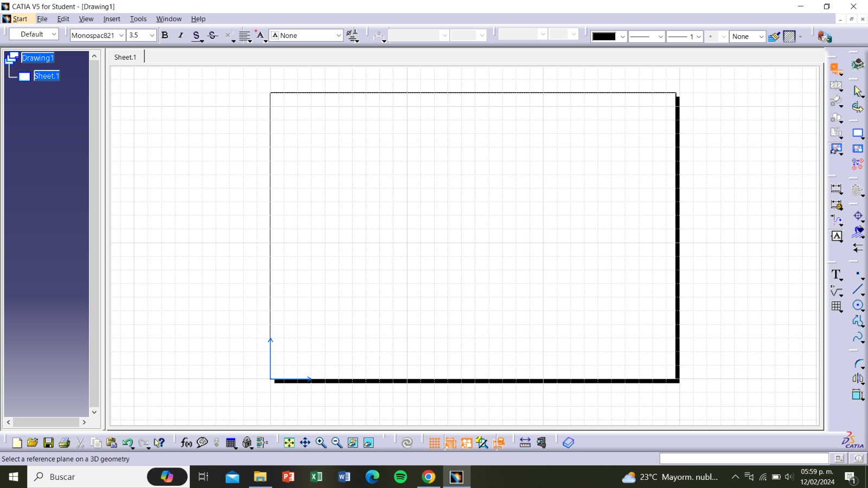
Task: Click the power input command field
Action: pos(744,459)
